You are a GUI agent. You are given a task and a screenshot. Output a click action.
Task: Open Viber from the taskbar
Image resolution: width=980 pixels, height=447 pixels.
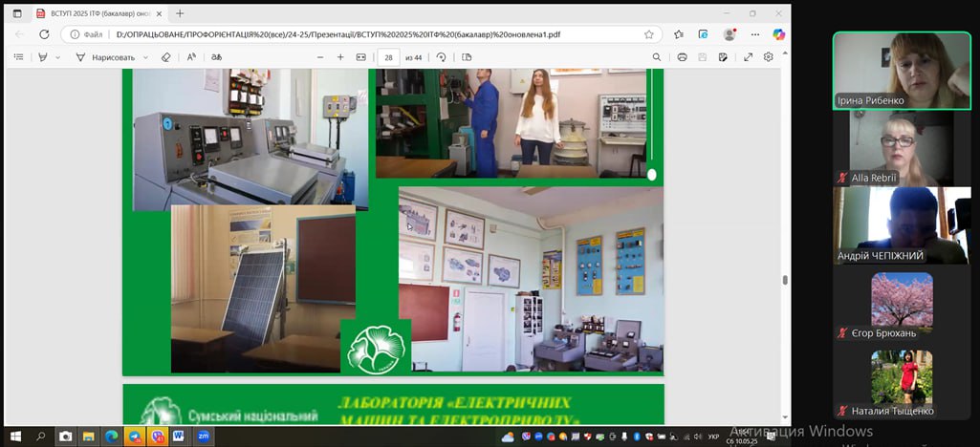click(x=157, y=436)
